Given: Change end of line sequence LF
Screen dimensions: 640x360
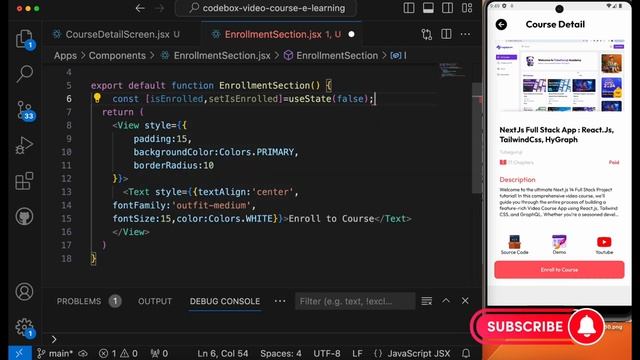Looking at the screenshot, I should tap(357, 353).
